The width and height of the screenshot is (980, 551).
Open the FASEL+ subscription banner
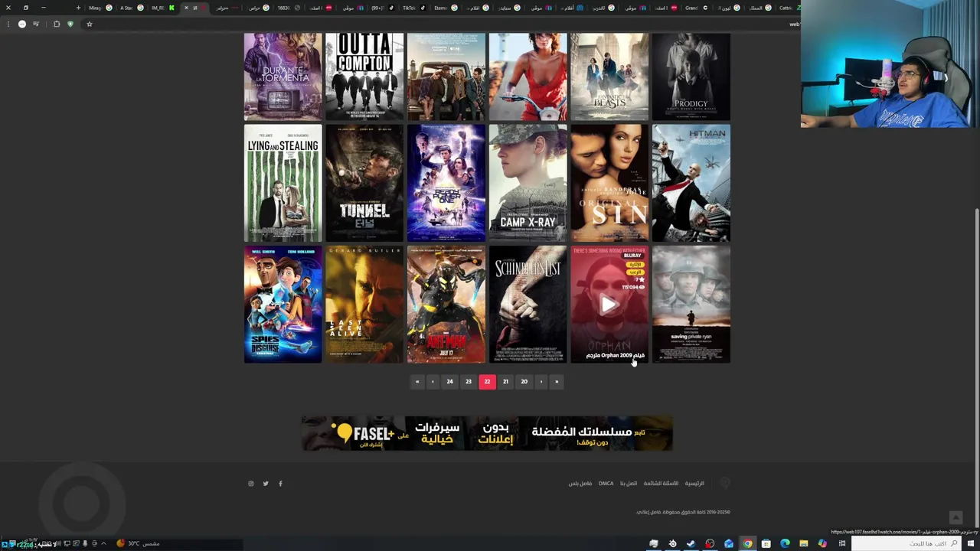[x=487, y=433]
